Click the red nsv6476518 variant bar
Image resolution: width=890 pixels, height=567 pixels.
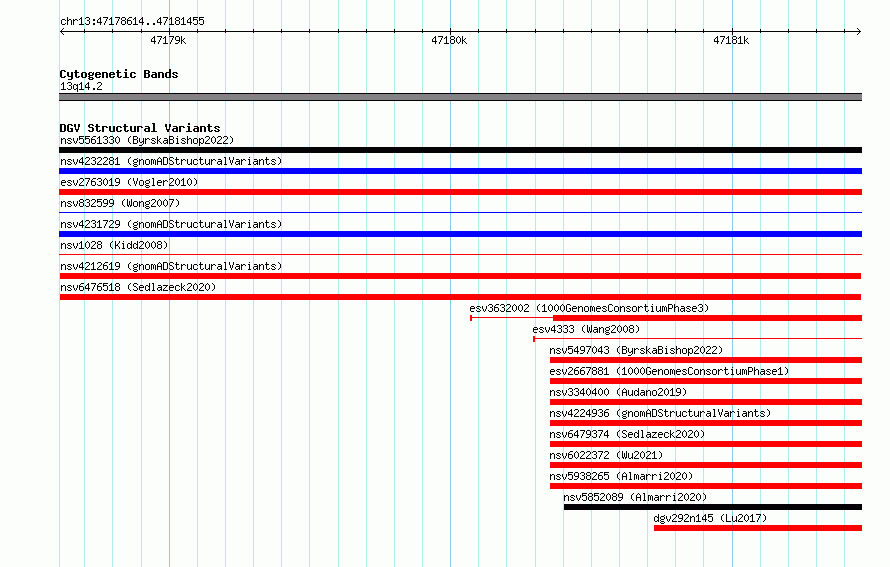[460, 297]
